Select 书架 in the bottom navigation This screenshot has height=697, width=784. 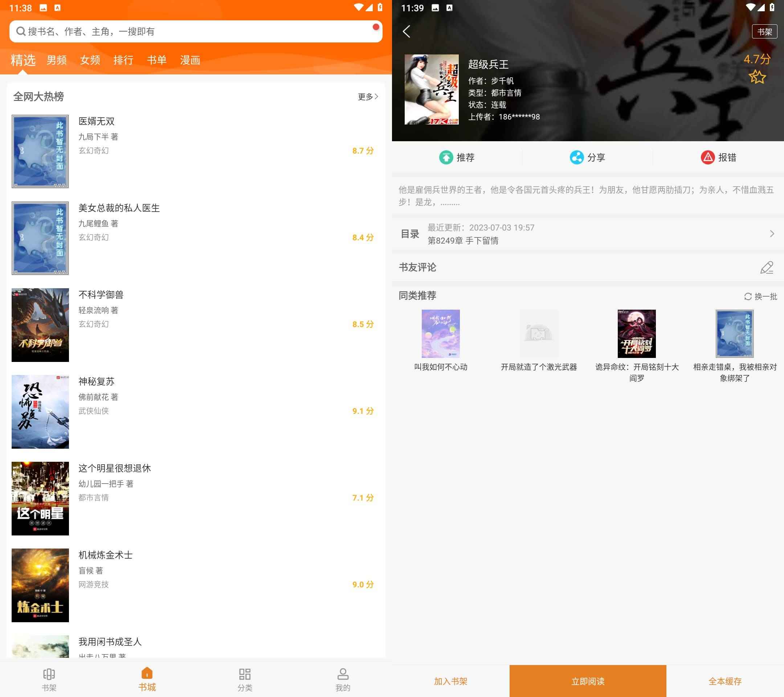(x=49, y=679)
